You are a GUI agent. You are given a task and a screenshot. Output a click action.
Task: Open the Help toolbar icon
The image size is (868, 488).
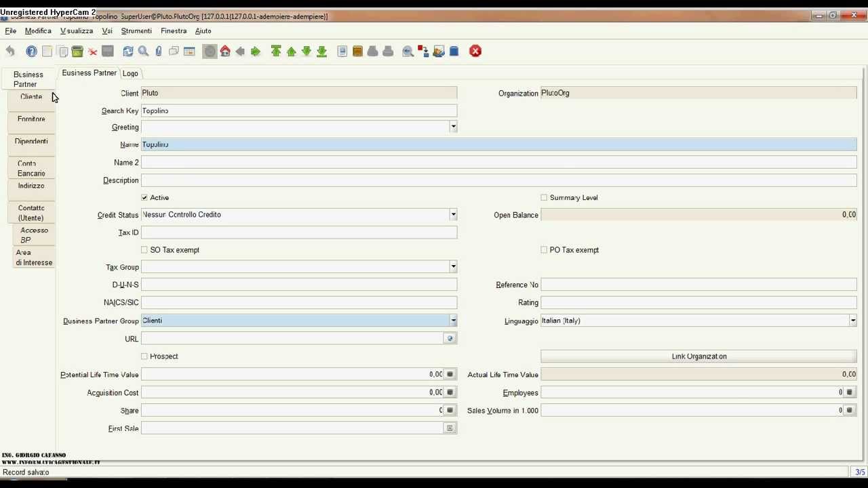click(x=31, y=52)
